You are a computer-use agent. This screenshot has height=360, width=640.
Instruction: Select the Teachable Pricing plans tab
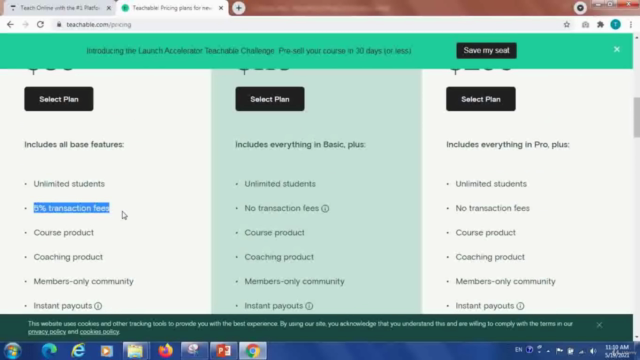[x=171, y=8]
